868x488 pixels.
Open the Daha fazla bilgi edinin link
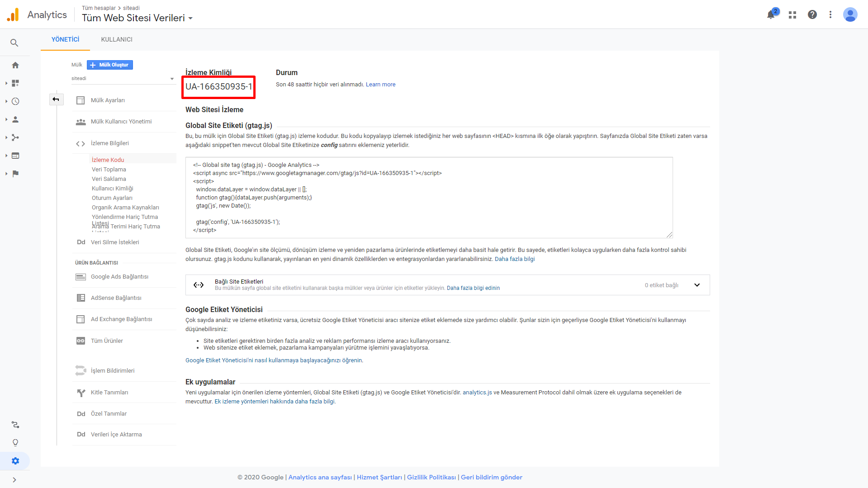coord(473,288)
